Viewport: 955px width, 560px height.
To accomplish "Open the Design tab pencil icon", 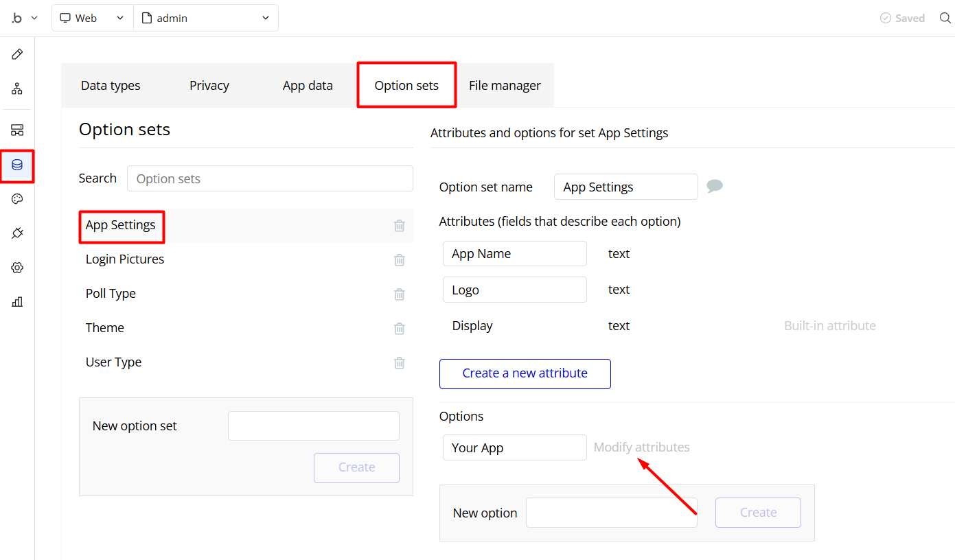I will [x=17, y=54].
